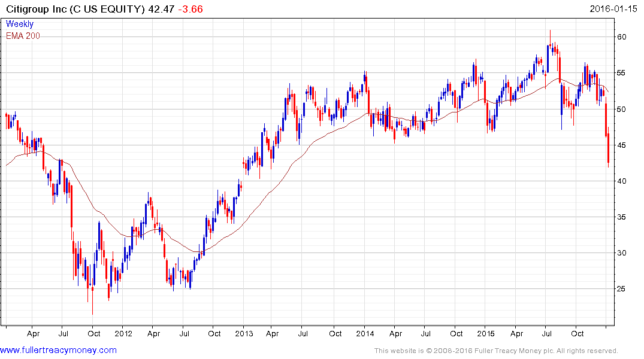Click the 35 price axis label
The image size is (644, 359).
tap(622, 217)
